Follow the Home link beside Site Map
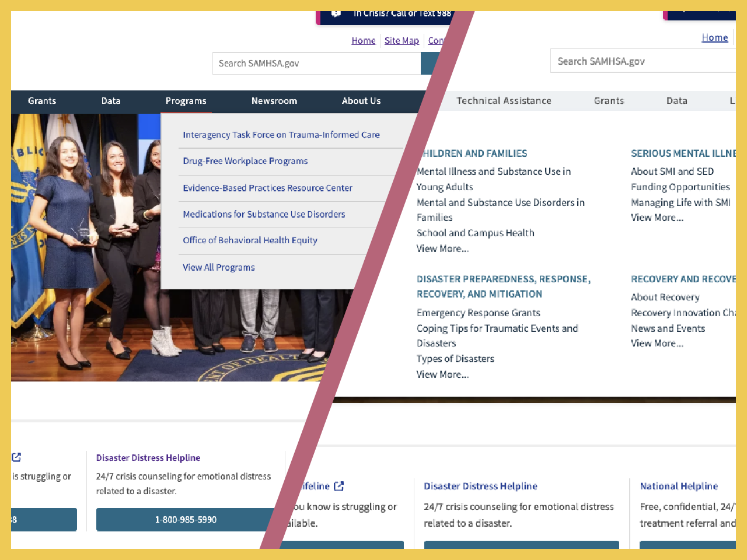 (x=364, y=41)
